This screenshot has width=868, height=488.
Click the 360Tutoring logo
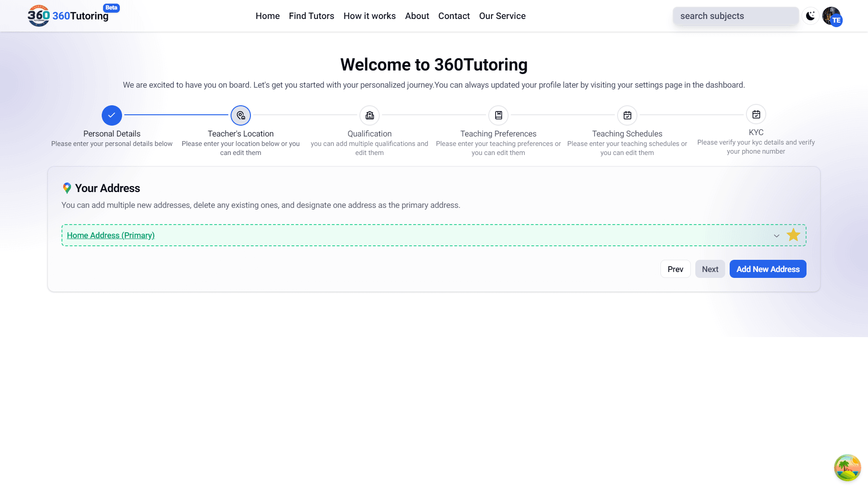click(39, 16)
